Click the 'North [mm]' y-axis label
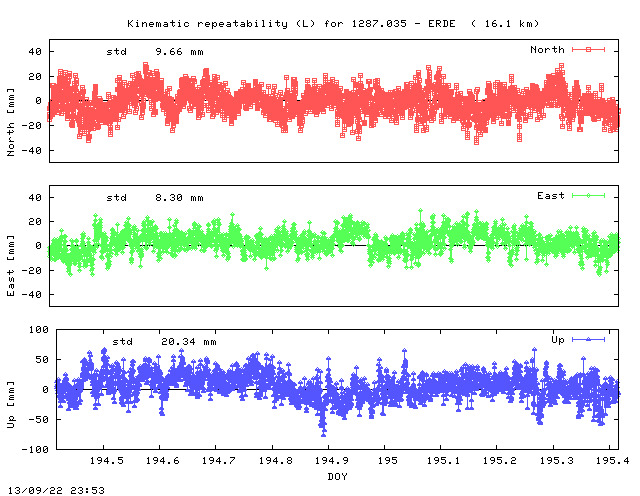This screenshot has width=640, height=496. (11, 122)
